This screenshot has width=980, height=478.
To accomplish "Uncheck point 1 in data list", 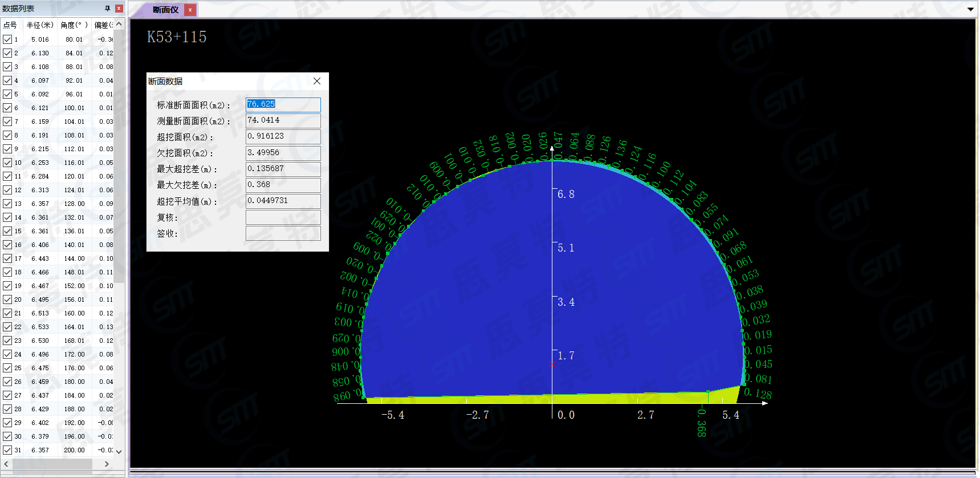I will (x=7, y=39).
